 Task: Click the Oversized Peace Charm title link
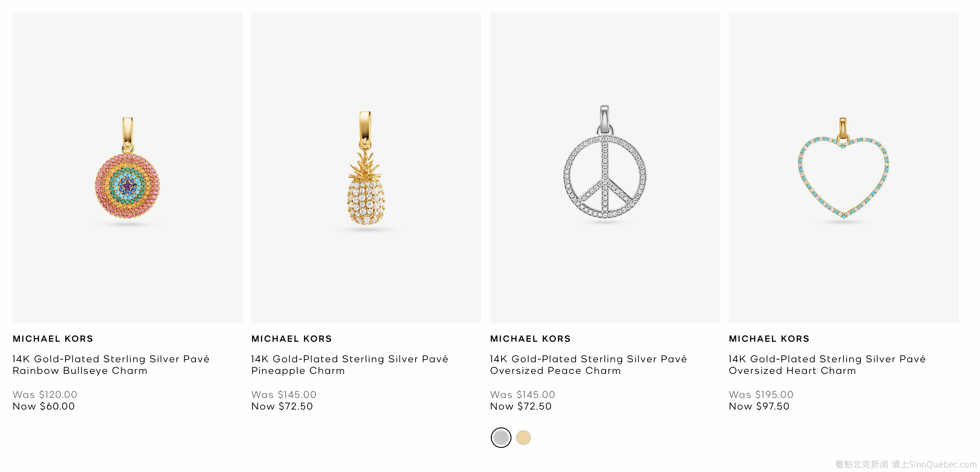coord(588,365)
